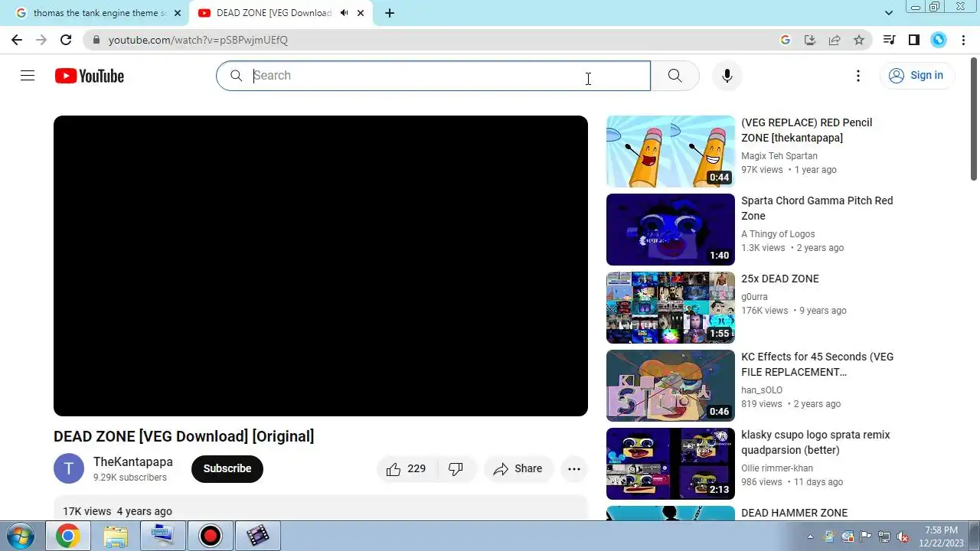Open Chrome from the taskbar
Image resolution: width=980 pixels, height=551 pixels.
click(x=67, y=536)
